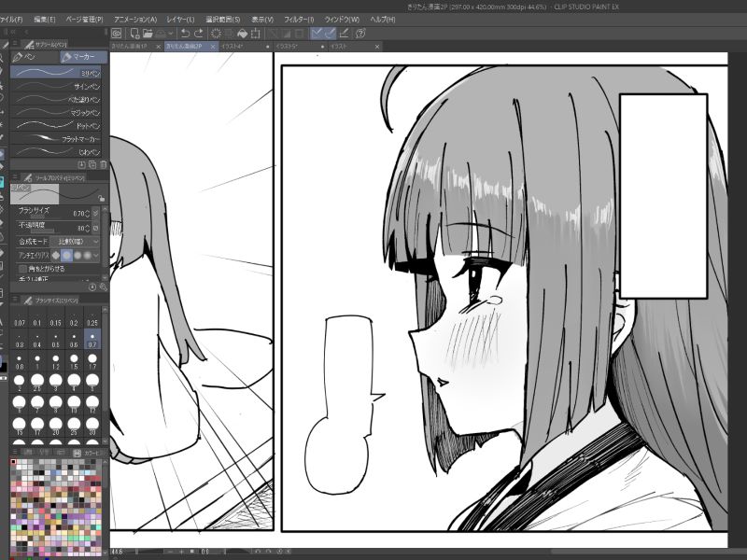The image size is (747, 560).
Task: Select the フラットマーカー brush
Action: pyautogui.click(x=56, y=138)
